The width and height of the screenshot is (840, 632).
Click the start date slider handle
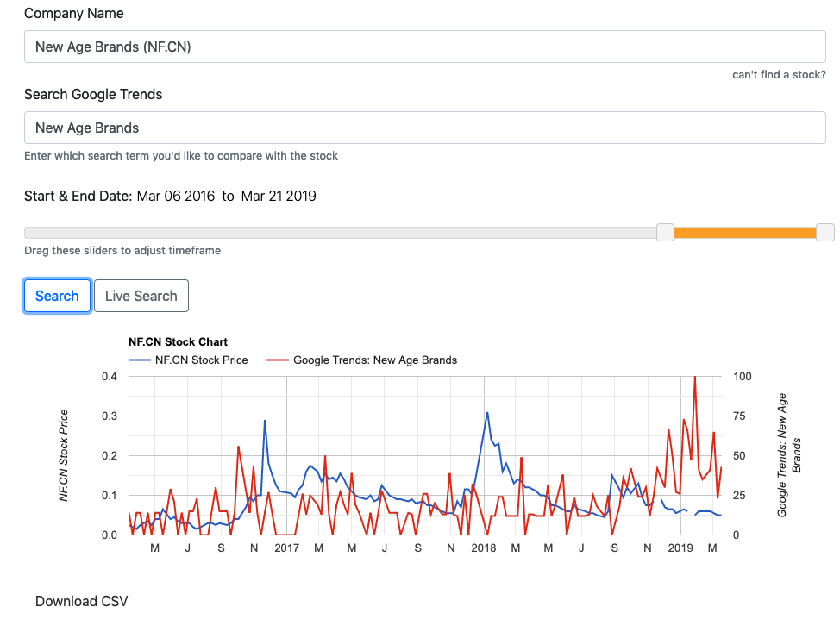pos(665,233)
